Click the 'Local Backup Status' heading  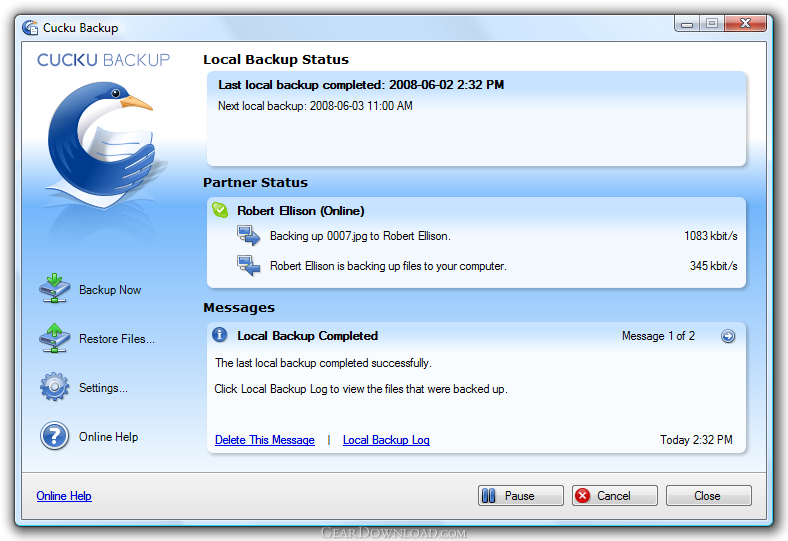tap(276, 60)
